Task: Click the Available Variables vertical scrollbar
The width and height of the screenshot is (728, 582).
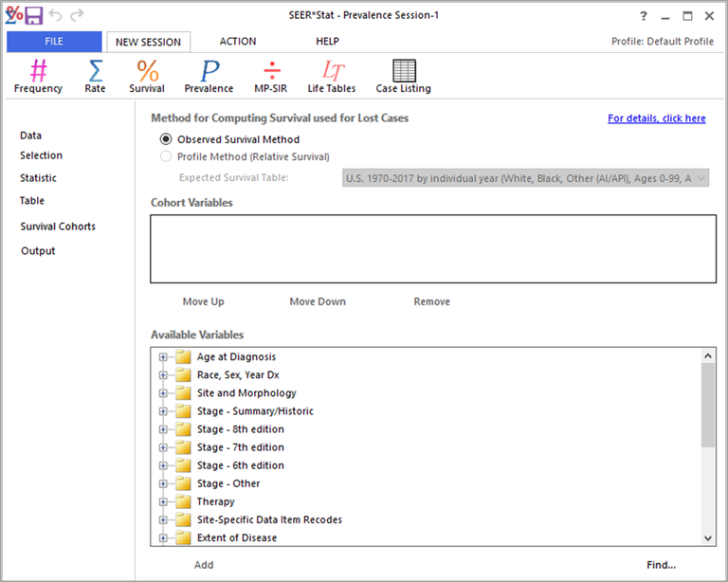Action: pyautogui.click(x=708, y=404)
